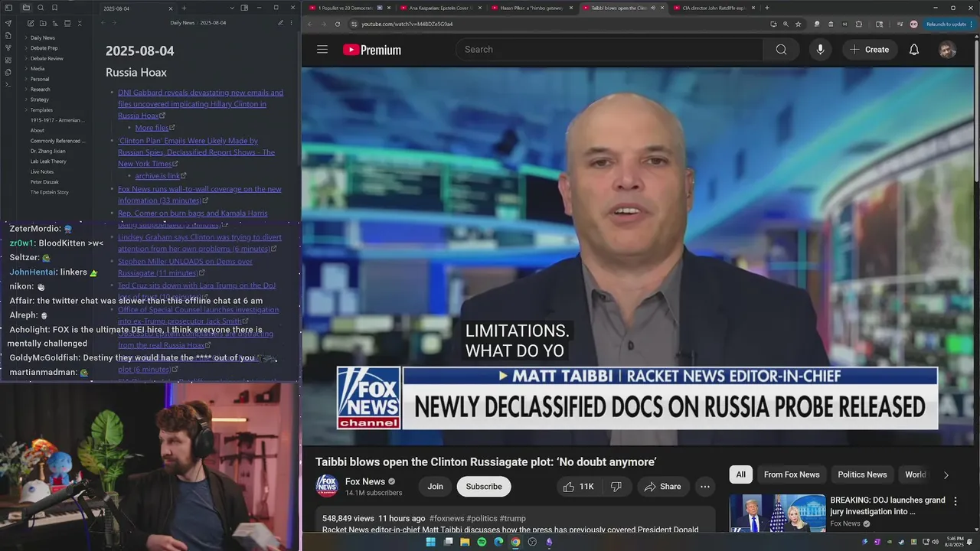Toggle Obsidian right sidebar icon
This screenshot has height=551, width=980.
click(x=244, y=8)
